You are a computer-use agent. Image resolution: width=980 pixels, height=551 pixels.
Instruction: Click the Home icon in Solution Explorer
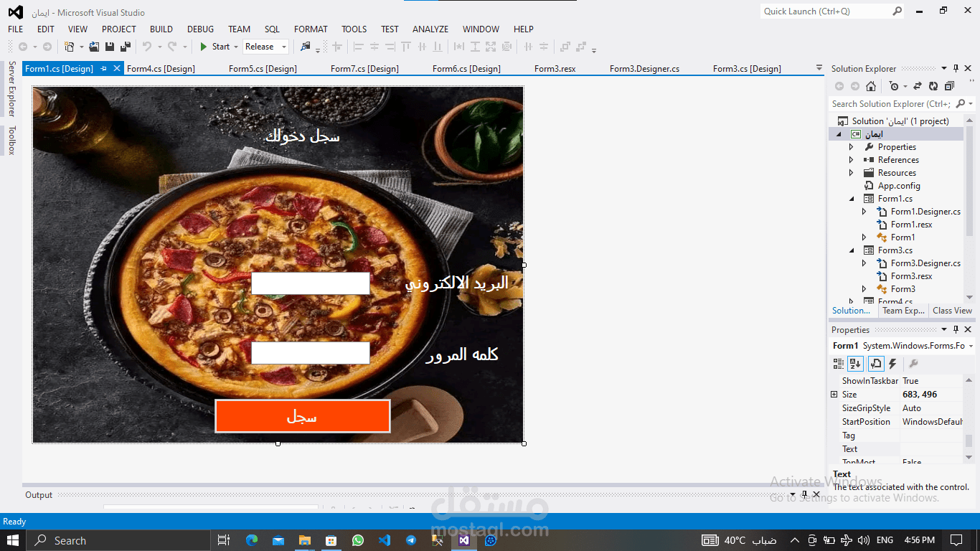[871, 86]
